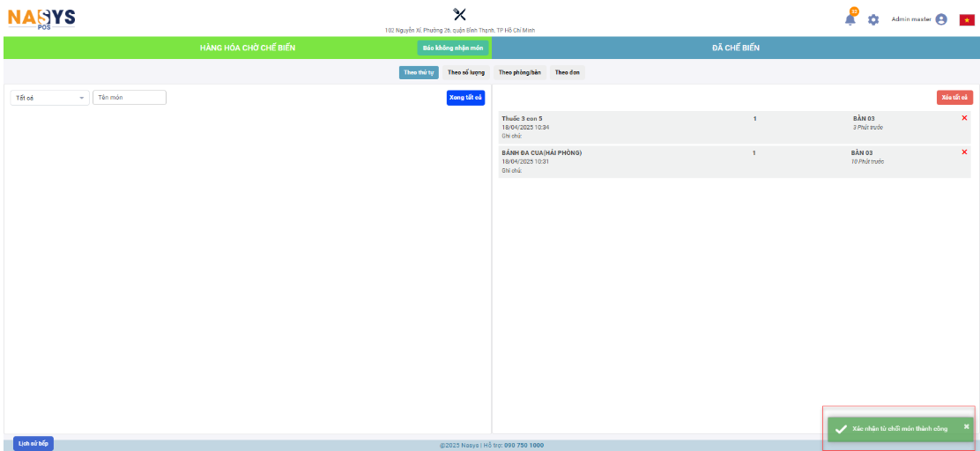The width and height of the screenshot is (980, 451).
Task: Switch to Theo đơn view
Action: 567,72
